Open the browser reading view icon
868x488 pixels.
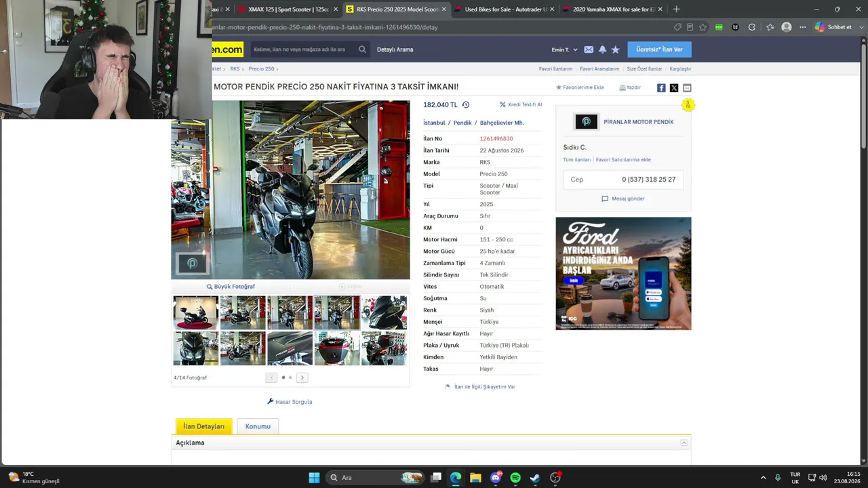click(x=690, y=27)
